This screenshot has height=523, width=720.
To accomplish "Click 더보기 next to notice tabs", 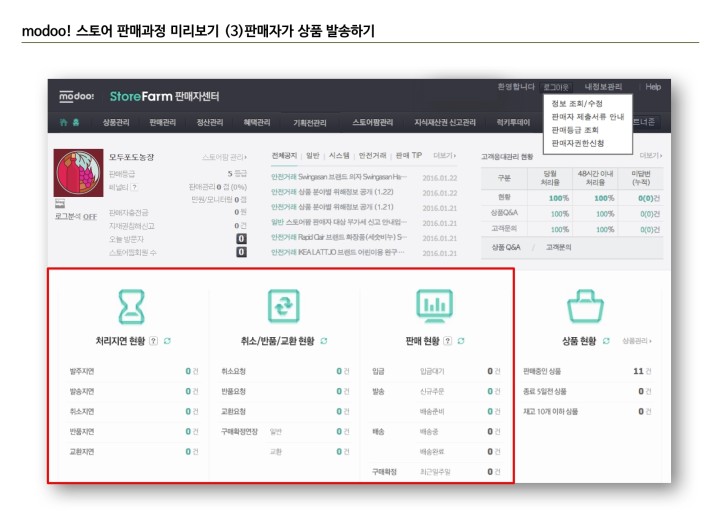I will (445, 156).
